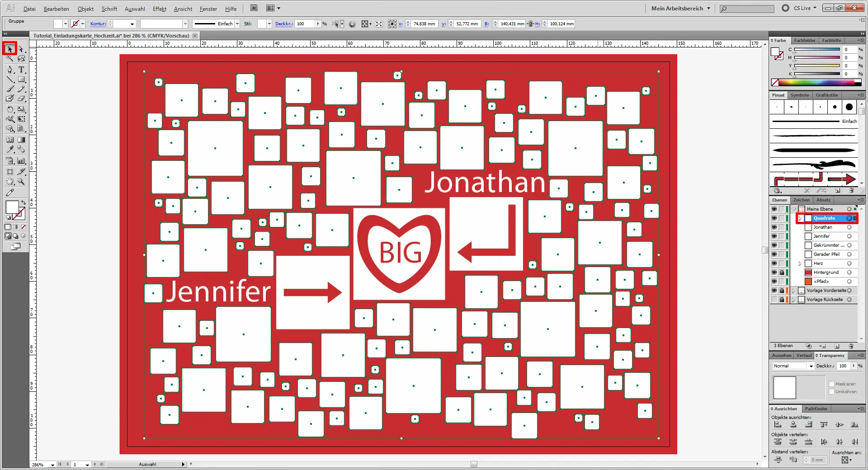Toggle visibility of the Hintergrund layer
The image size is (868, 470).
[774, 273]
